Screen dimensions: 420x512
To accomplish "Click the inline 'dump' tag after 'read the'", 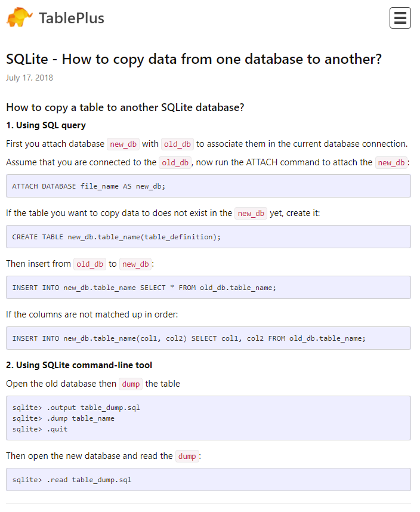I will (187, 457).
